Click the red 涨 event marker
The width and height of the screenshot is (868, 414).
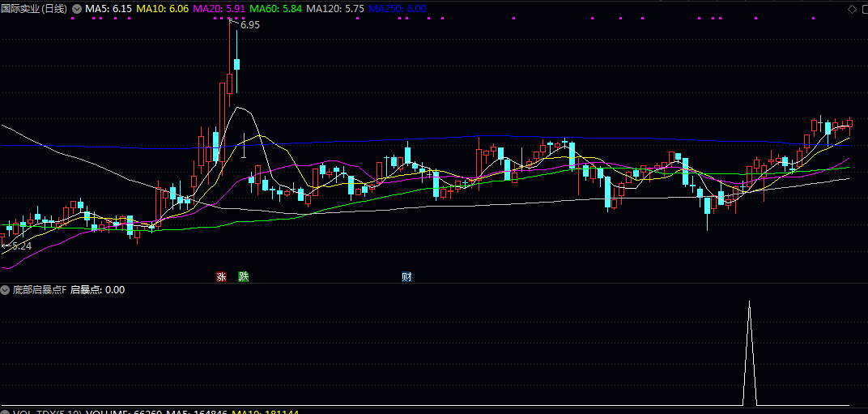click(221, 276)
